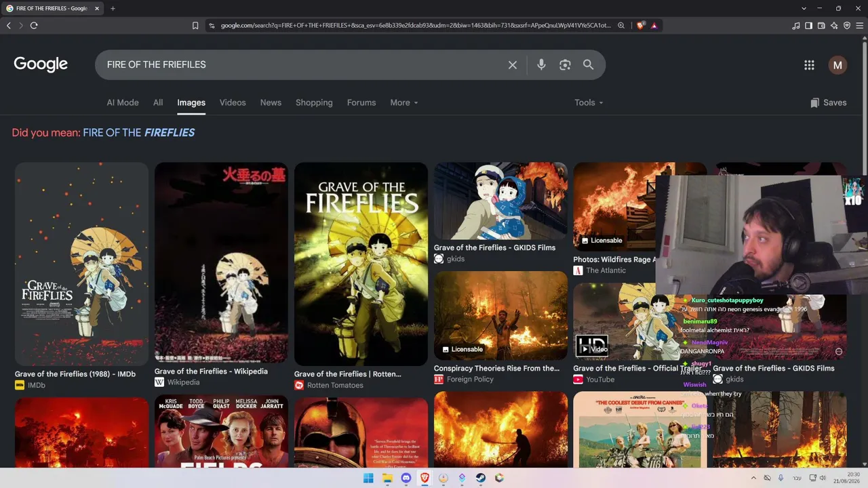Viewport: 868px width, 488px height.
Task: Close the FIRE OF THE FRIEFILES tab
Action: [x=97, y=8]
